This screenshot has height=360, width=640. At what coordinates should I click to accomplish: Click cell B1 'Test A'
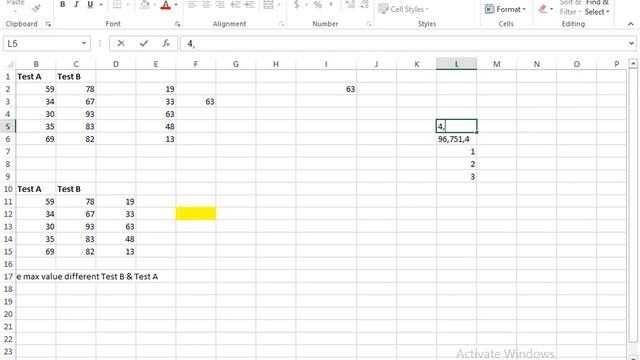pyautogui.click(x=36, y=77)
